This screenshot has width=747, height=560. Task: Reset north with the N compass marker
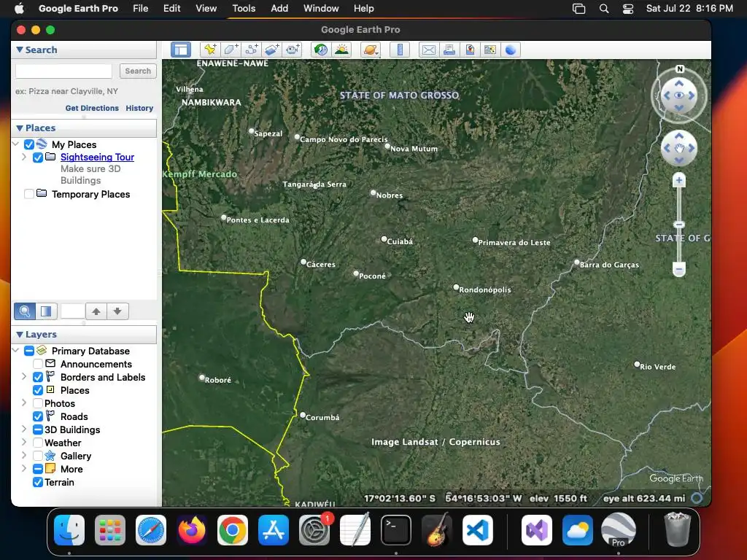[680, 69]
